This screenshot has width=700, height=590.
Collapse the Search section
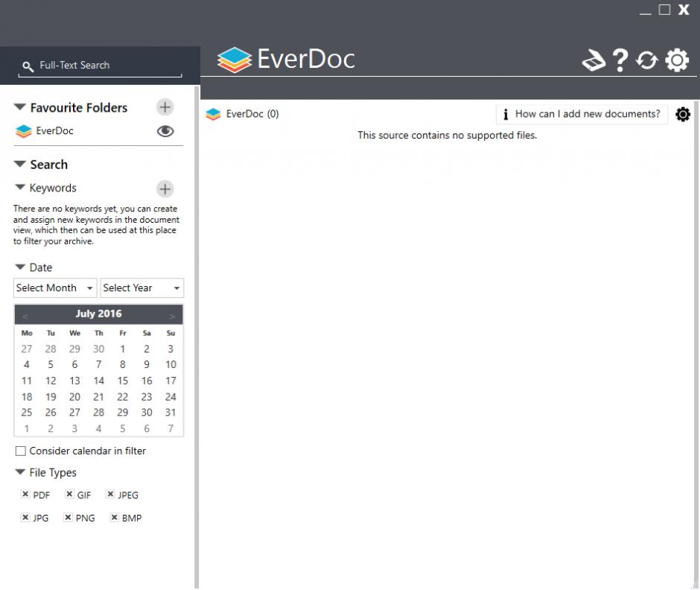click(19, 164)
